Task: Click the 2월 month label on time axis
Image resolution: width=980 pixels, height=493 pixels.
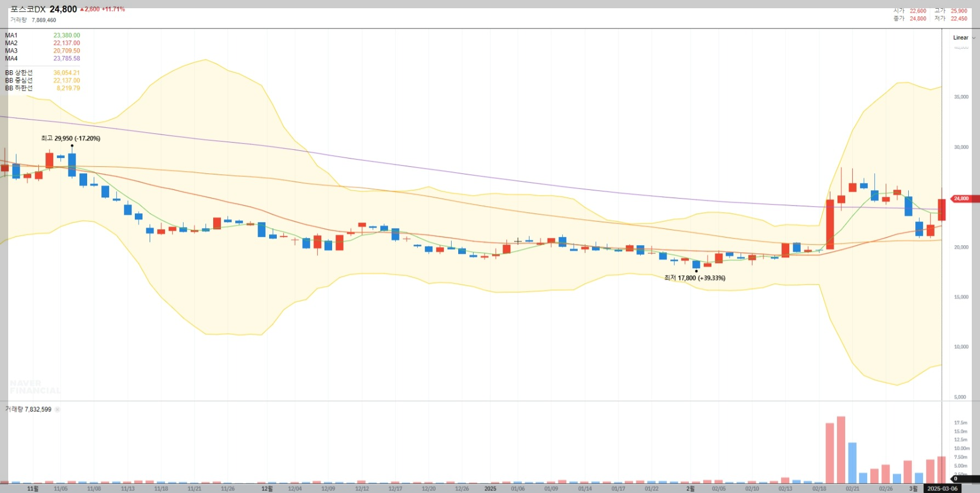Action: click(691, 489)
